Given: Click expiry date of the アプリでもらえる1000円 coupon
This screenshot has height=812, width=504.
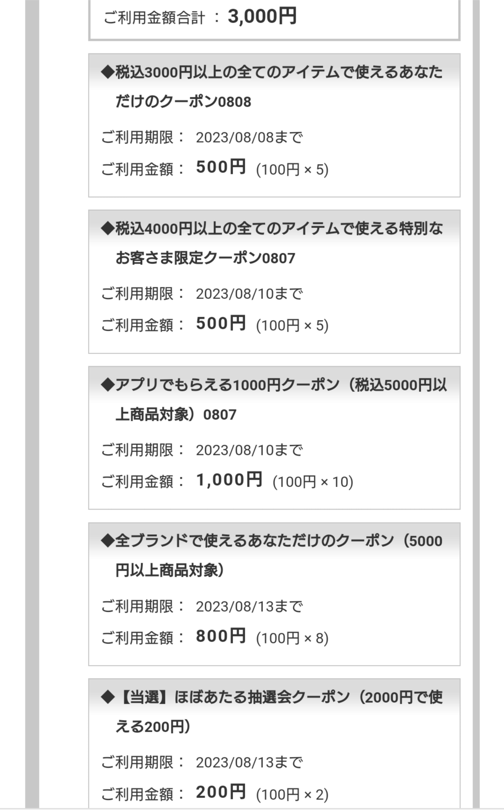Looking at the screenshot, I should pos(249,450).
